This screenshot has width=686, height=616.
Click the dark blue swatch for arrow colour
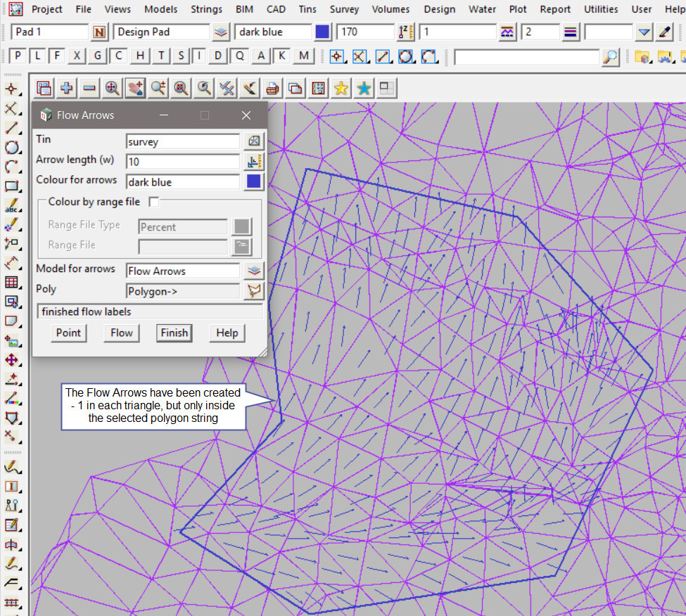pos(254,181)
